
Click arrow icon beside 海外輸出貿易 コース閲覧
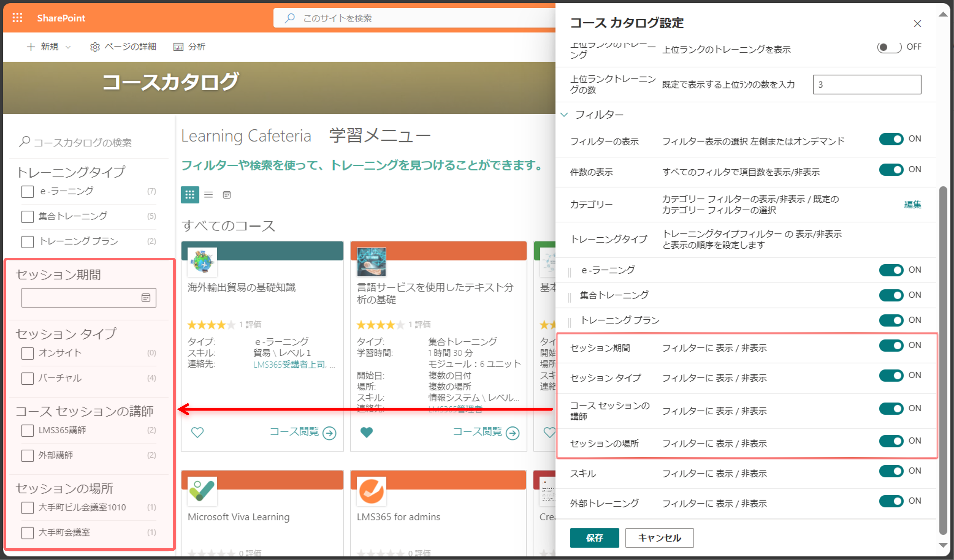click(329, 433)
